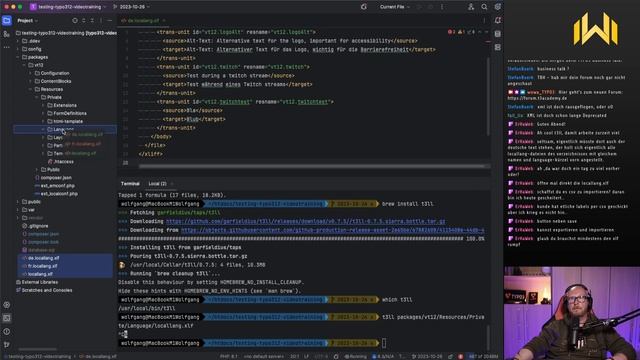The image size is (640, 360).
Task: Switch to the Local (2) terminal tab
Action: pos(157,184)
